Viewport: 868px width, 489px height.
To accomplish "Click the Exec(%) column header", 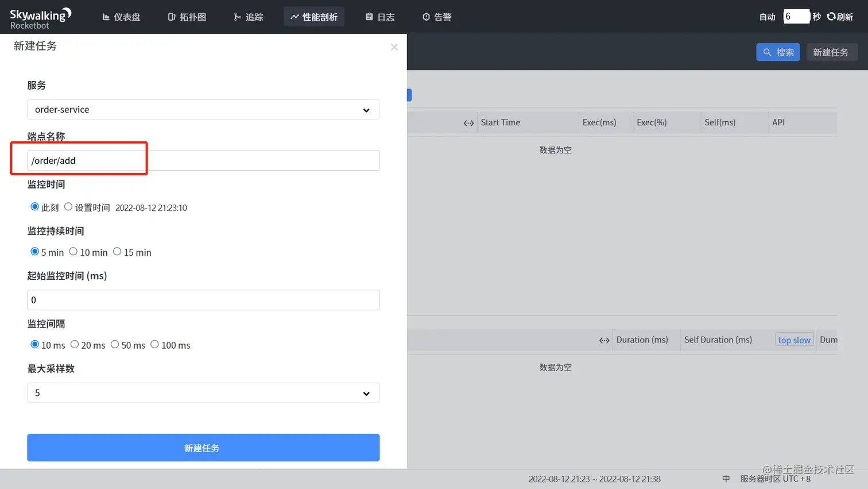I will [652, 122].
